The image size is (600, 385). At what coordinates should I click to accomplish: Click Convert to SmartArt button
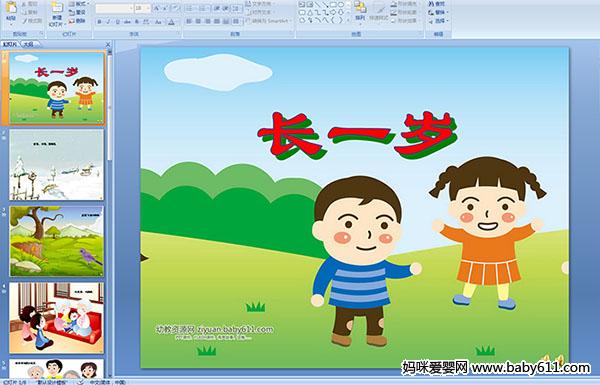point(269,21)
